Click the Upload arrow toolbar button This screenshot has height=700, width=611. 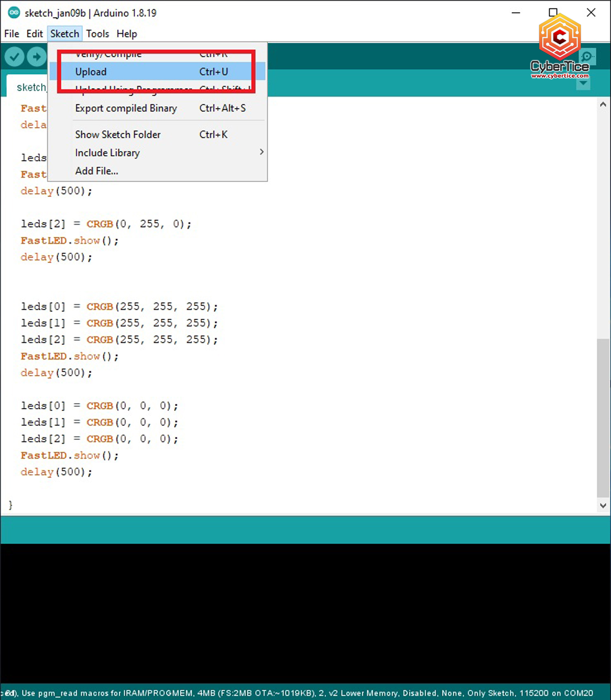click(x=37, y=57)
